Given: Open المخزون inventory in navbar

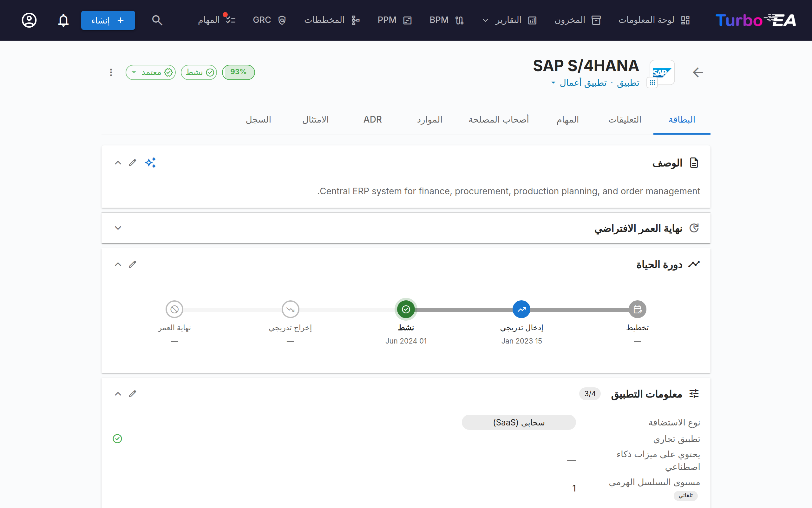Looking at the screenshot, I should tap(577, 20).
